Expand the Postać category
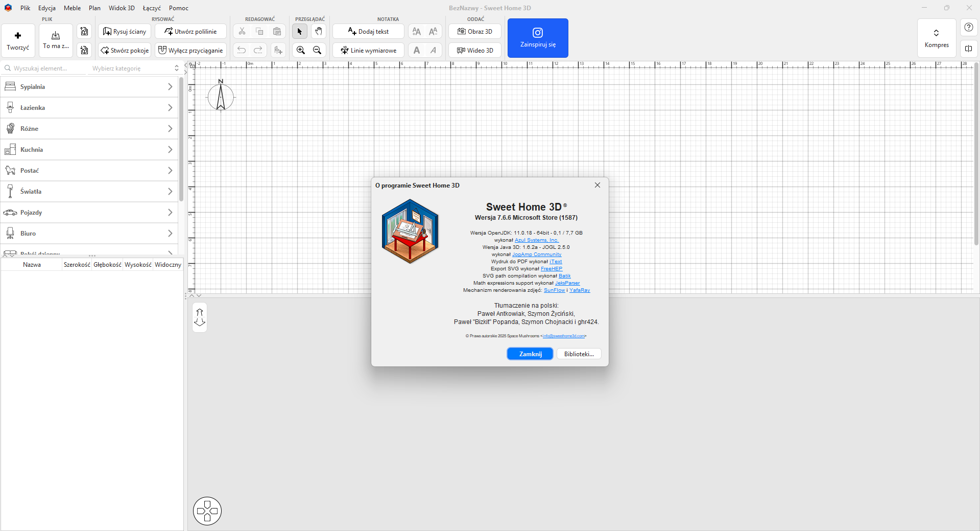 (x=89, y=171)
